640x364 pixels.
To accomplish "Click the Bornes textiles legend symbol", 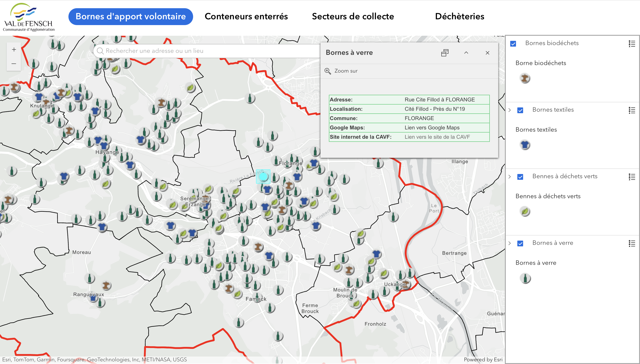I will point(525,145).
